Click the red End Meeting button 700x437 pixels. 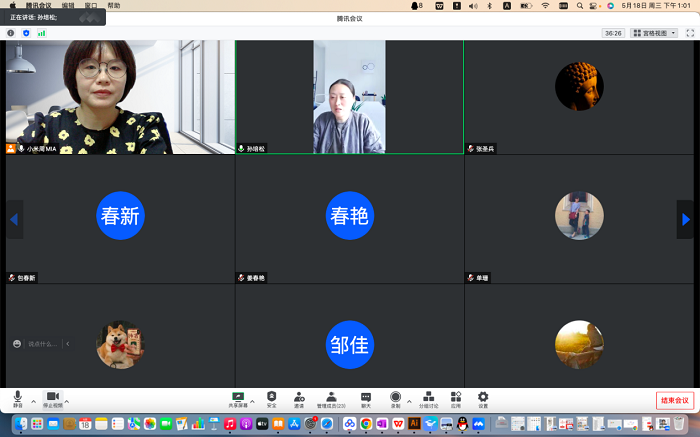coord(674,400)
